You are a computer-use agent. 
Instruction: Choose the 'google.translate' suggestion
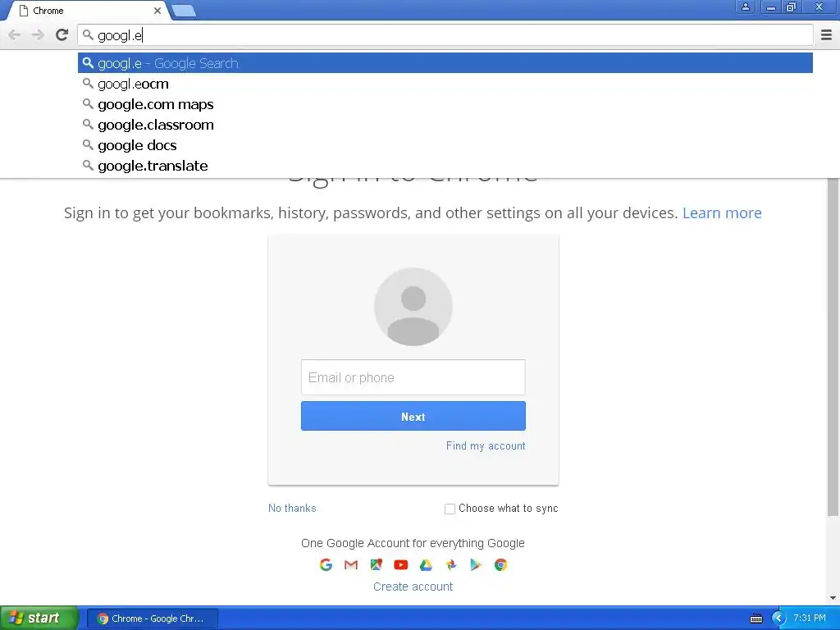[445, 165]
